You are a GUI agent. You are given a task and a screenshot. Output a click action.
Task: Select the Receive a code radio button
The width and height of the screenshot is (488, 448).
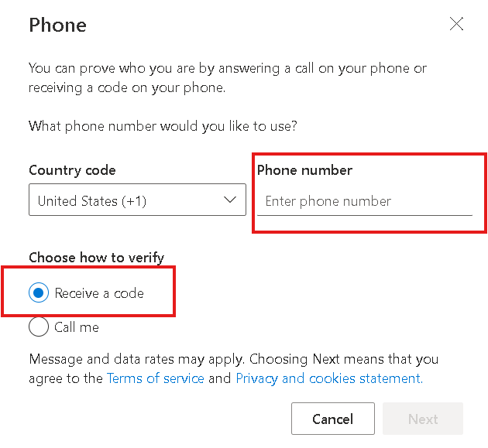point(39,293)
